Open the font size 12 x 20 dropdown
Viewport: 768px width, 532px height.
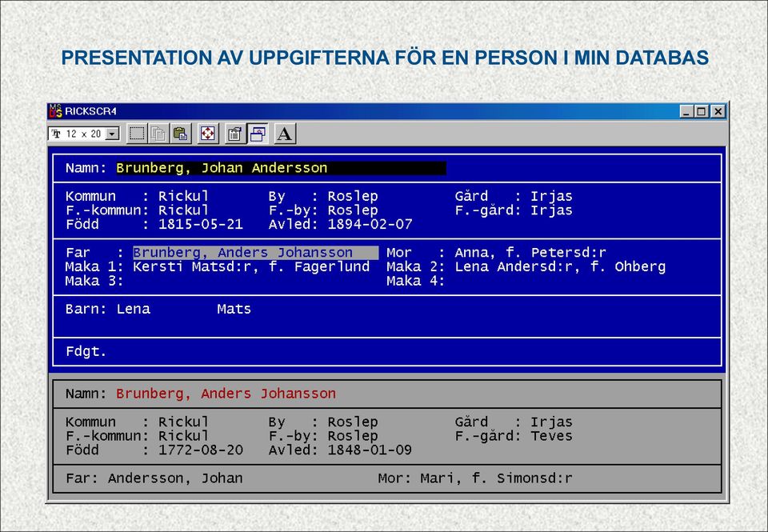point(113,134)
